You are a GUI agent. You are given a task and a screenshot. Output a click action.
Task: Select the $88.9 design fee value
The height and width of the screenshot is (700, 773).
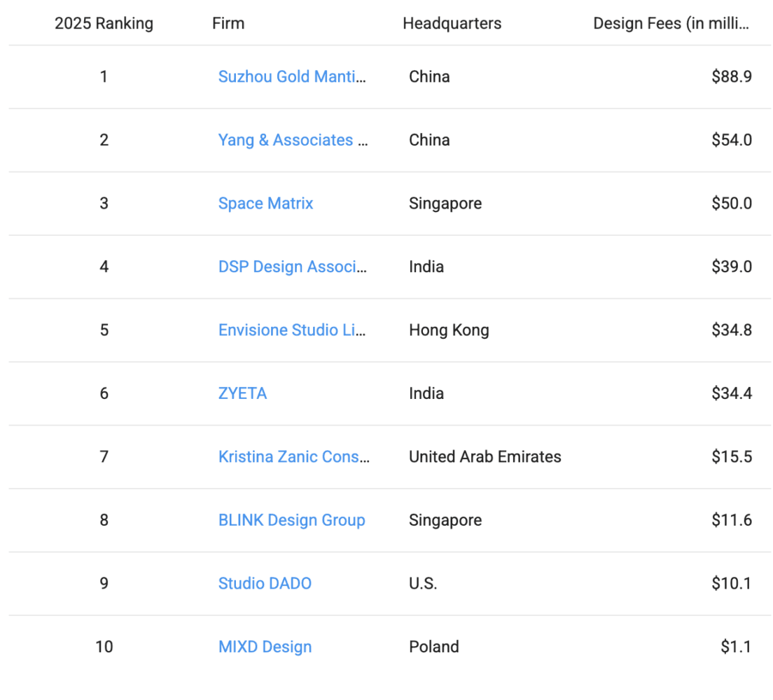pyautogui.click(x=732, y=77)
